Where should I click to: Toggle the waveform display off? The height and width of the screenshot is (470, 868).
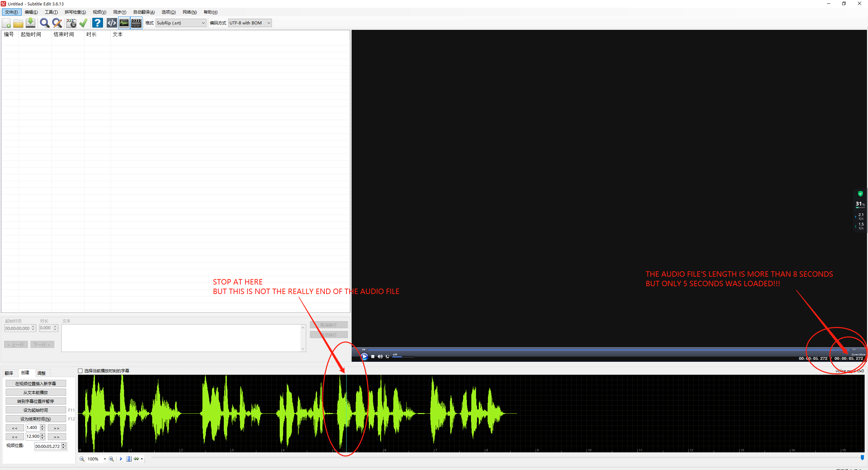pyautogui.click(x=124, y=23)
